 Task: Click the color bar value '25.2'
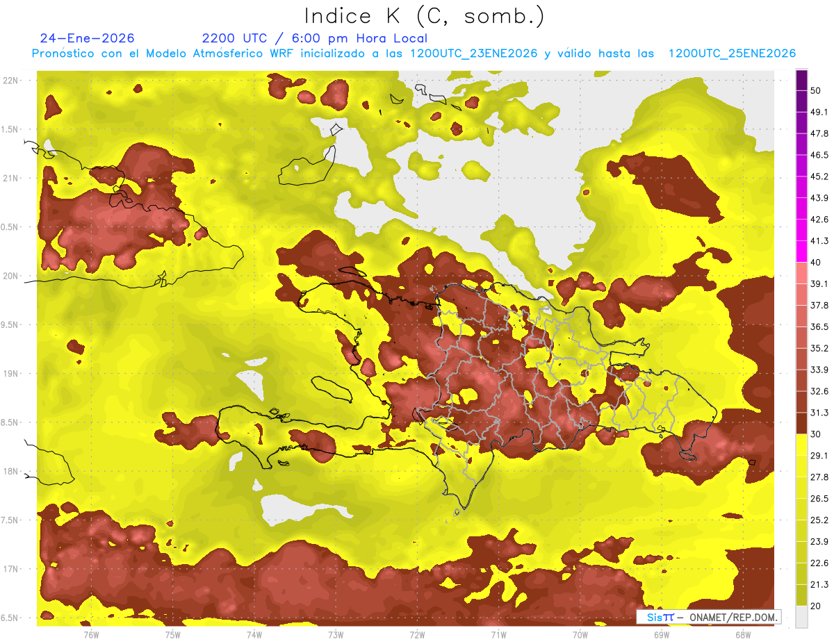point(819,520)
